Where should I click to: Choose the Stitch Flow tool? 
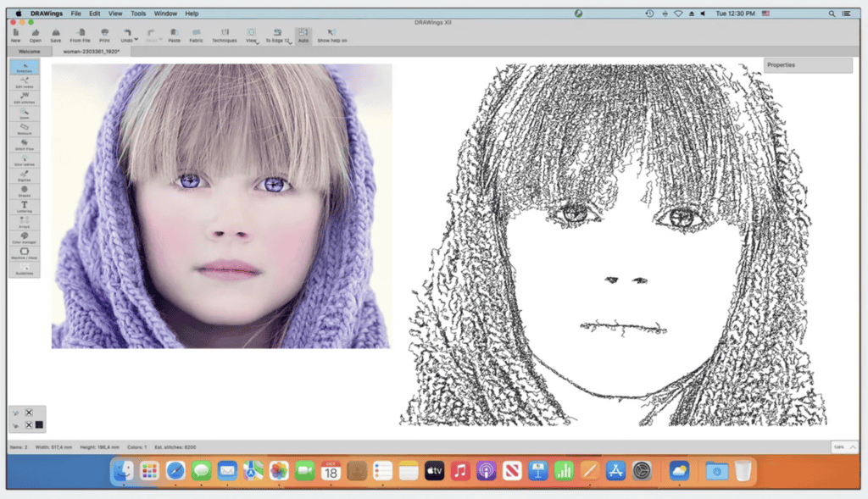25,146
